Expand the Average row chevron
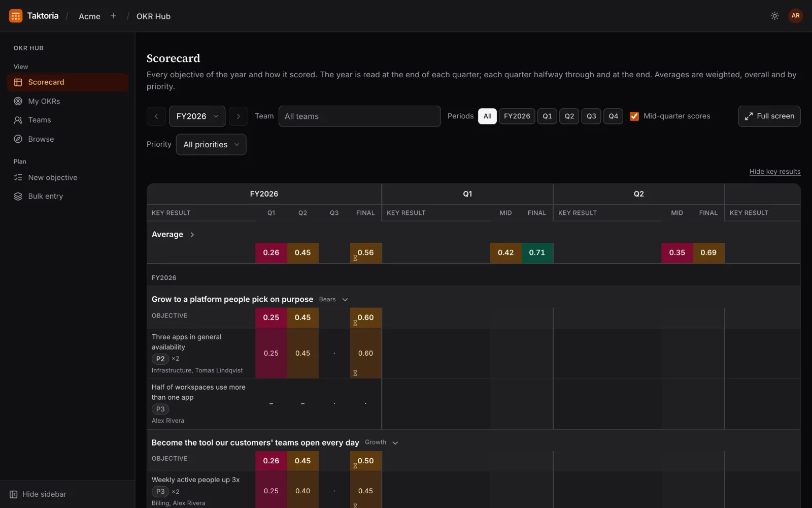 [192, 235]
